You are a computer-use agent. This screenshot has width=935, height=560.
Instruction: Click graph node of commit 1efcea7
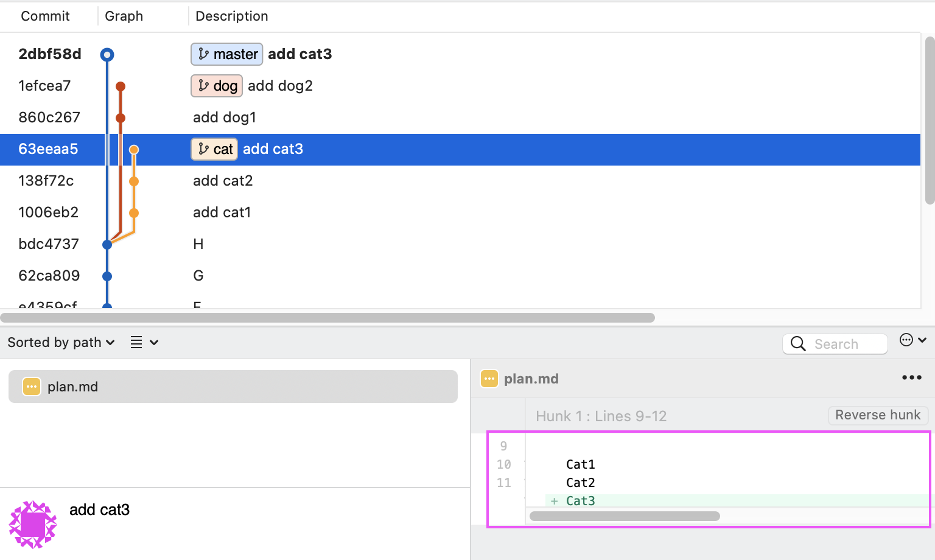[x=121, y=86]
